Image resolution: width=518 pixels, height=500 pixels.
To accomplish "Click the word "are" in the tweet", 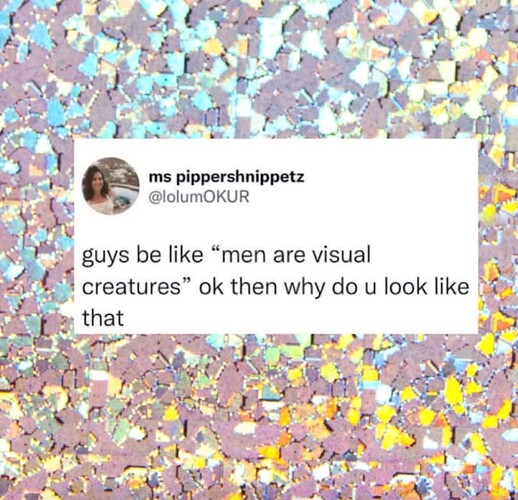I will (291, 257).
